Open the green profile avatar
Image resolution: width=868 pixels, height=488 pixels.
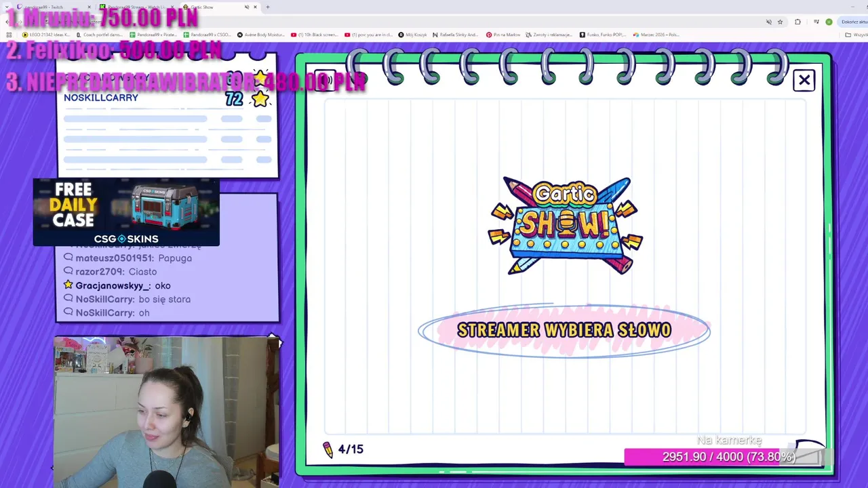pyautogui.click(x=829, y=22)
